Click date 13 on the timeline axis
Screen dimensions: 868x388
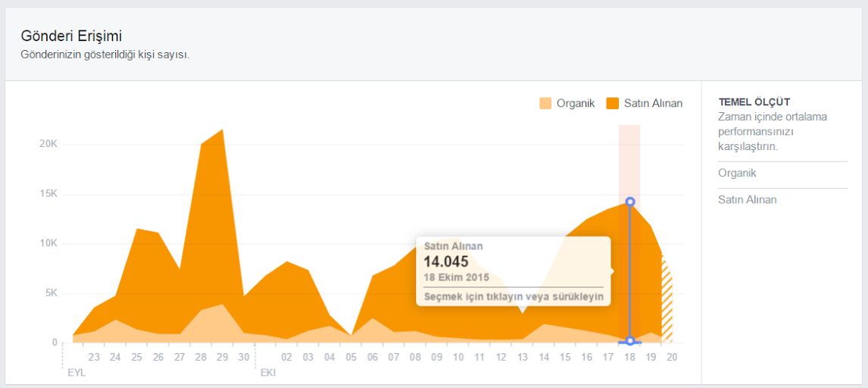(522, 357)
